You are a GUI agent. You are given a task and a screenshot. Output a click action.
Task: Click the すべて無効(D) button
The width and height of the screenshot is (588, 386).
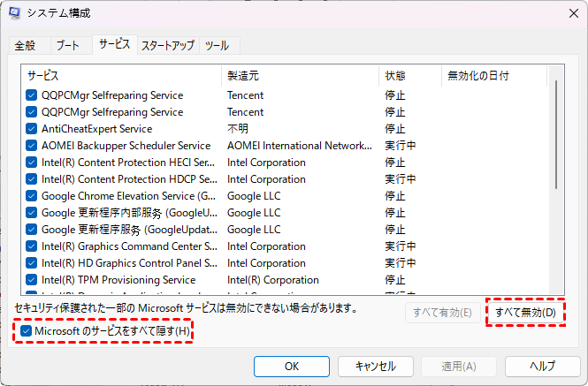point(525,312)
